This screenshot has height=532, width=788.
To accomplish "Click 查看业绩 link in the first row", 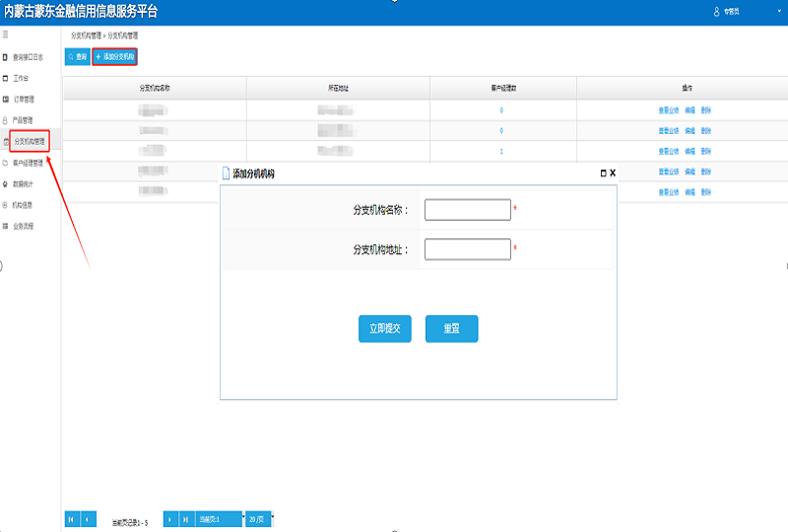I will (x=668, y=109).
